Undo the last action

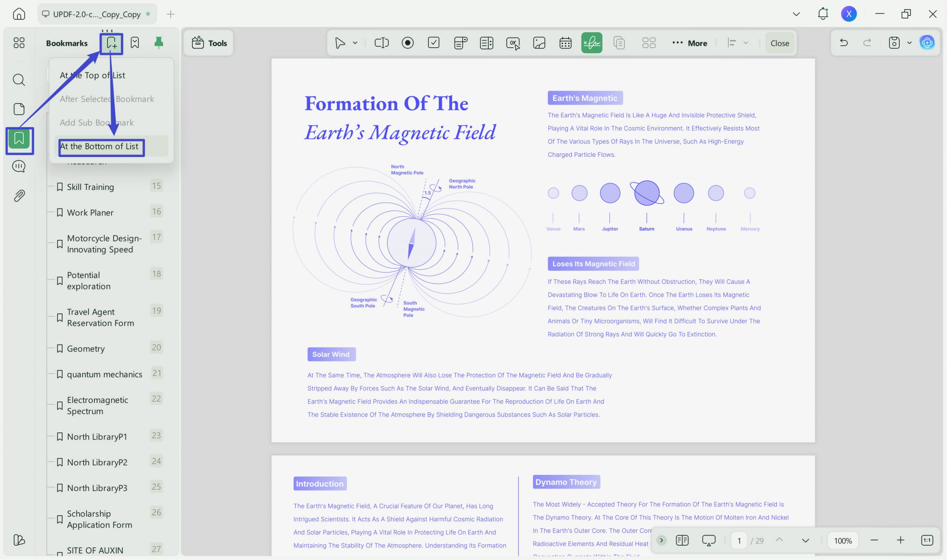coord(843,43)
